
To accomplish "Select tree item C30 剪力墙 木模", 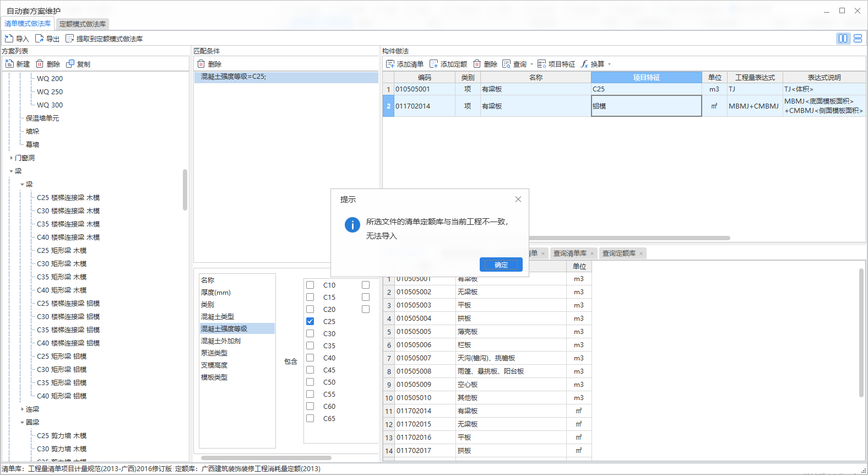I will [62, 449].
